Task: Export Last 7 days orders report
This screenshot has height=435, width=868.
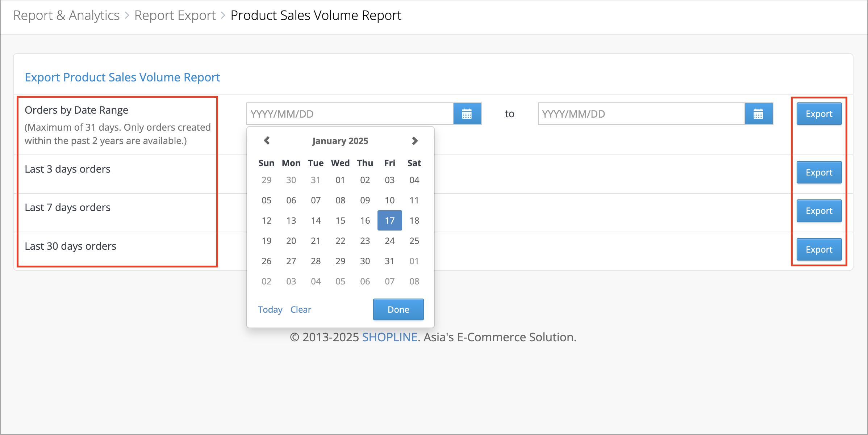Action: [819, 211]
